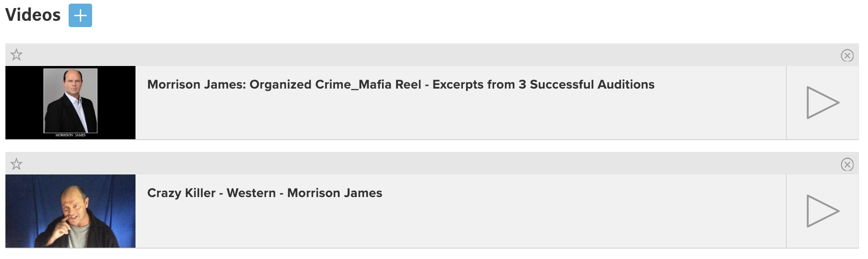Play the Organized Crime_Mafia Reel video
The image size is (868, 259).
click(822, 103)
